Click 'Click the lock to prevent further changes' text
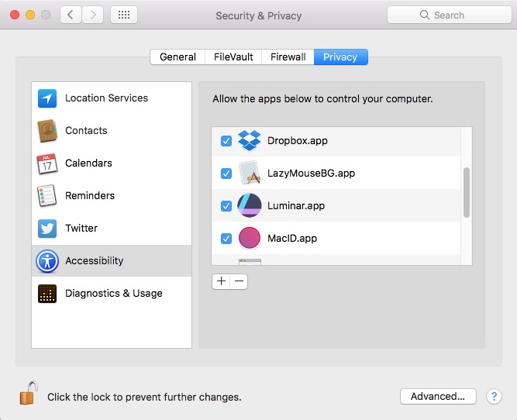 point(144,397)
